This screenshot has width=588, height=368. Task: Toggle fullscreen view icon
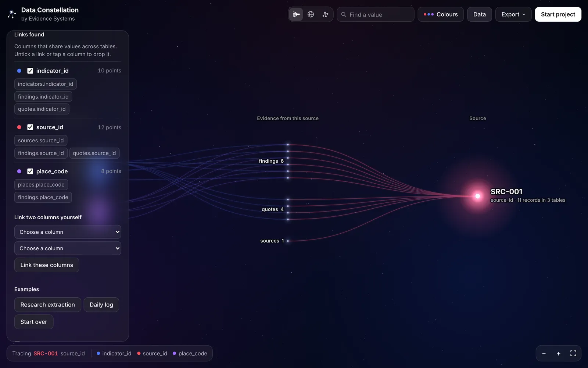(573, 354)
